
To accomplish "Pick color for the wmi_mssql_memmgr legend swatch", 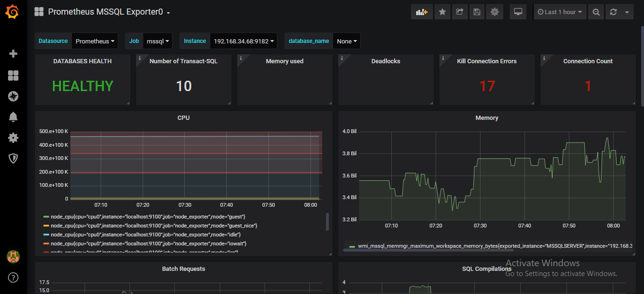I will [x=352, y=246].
